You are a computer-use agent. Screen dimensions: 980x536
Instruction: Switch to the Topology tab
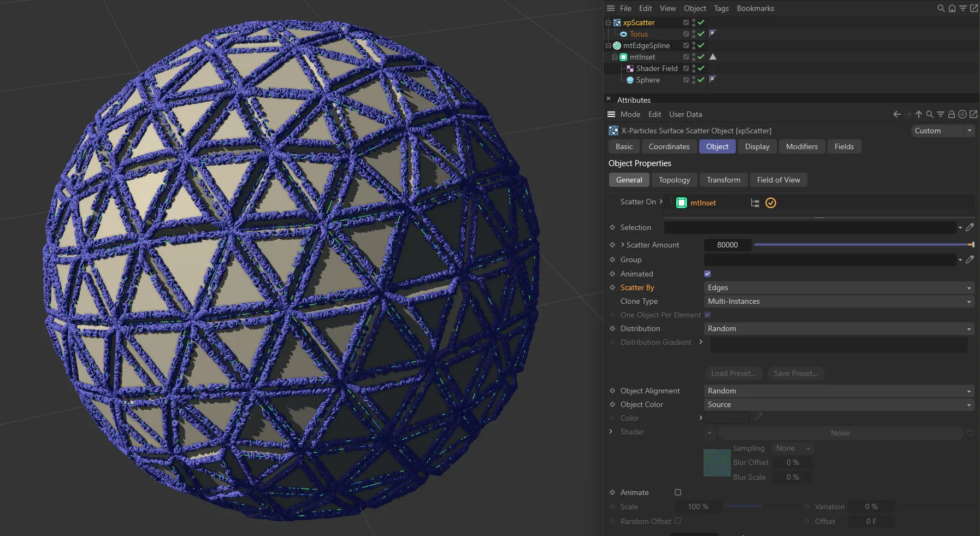coord(674,180)
